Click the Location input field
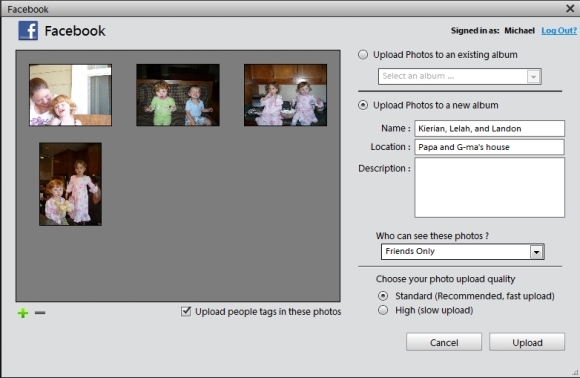This screenshot has width=580, height=378. tap(489, 147)
